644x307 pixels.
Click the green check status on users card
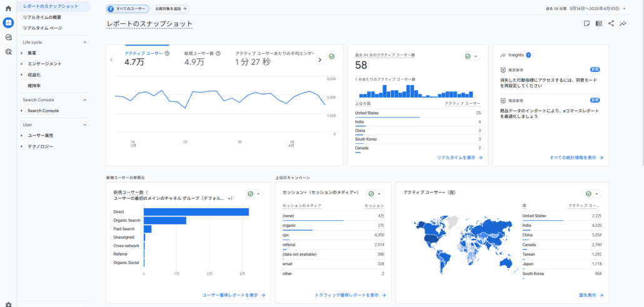331,57
